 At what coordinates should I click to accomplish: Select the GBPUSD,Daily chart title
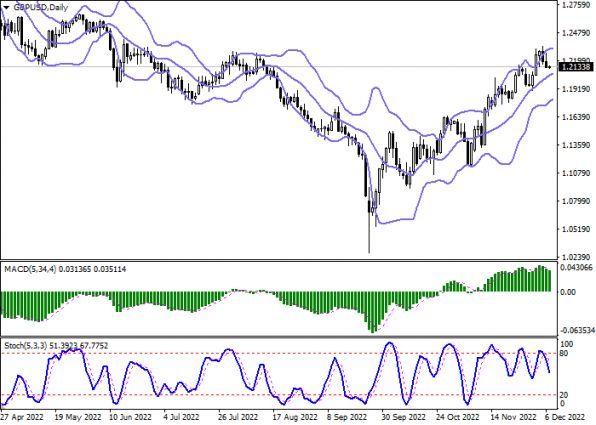point(40,7)
